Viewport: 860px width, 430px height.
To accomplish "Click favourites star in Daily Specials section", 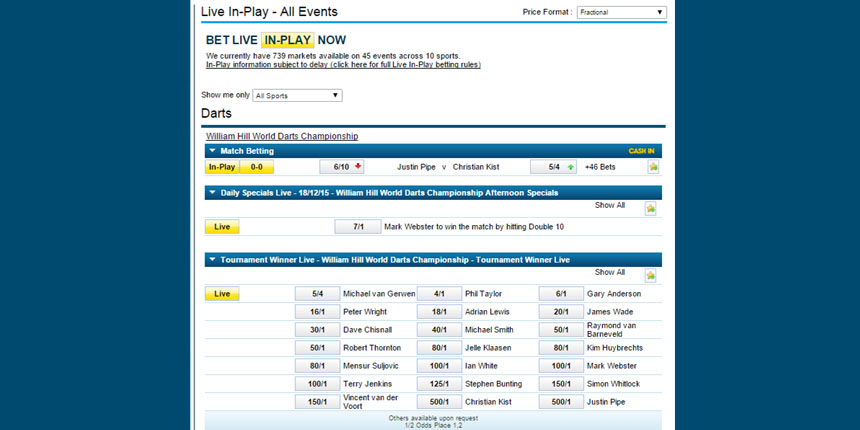I will pos(650,208).
